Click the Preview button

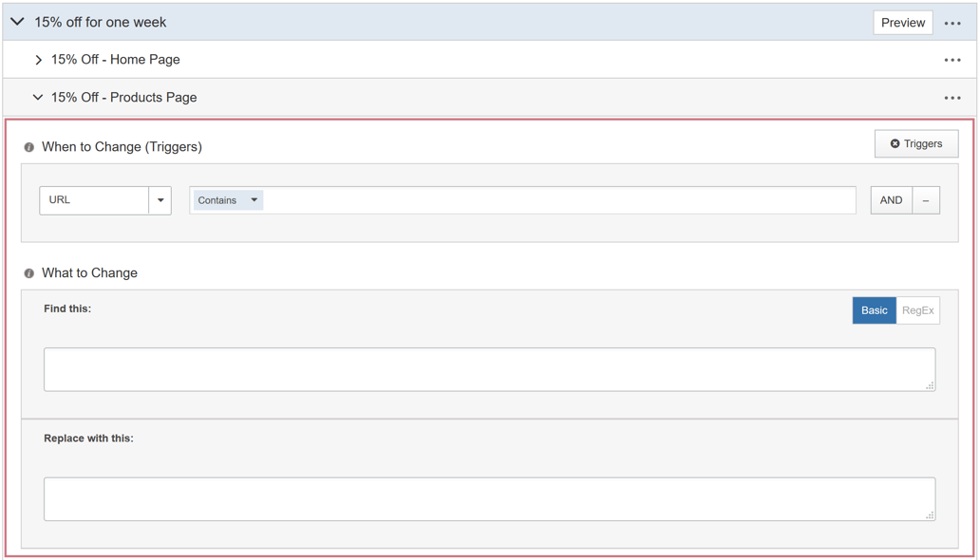click(902, 23)
